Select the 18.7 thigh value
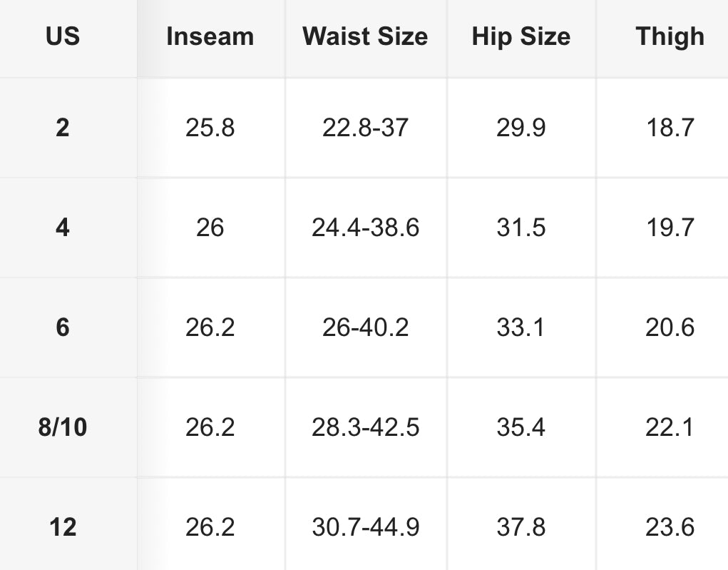The height and width of the screenshot is (570, 728). pos(670,128)
